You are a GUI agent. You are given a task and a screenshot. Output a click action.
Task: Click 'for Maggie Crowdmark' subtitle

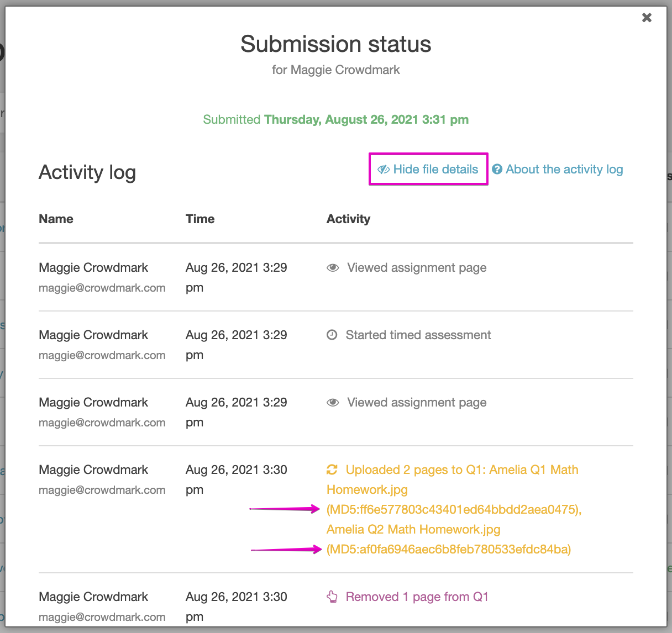(x=336, y=70)
